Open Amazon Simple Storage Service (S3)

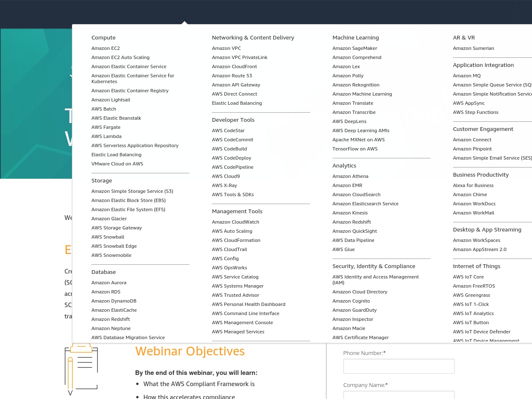[x=132, y=191]
